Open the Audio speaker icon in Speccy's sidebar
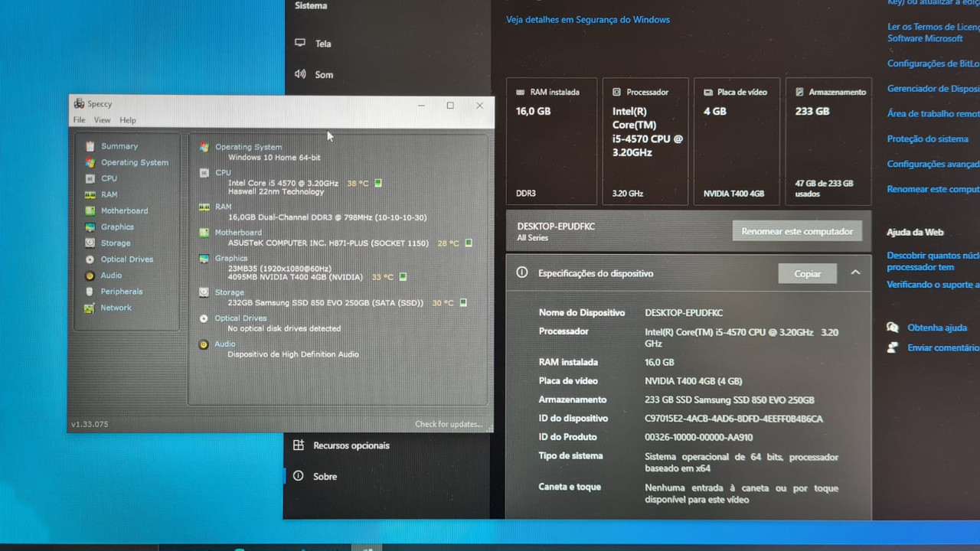Screen dimensions: 980x551 [90, 275]
